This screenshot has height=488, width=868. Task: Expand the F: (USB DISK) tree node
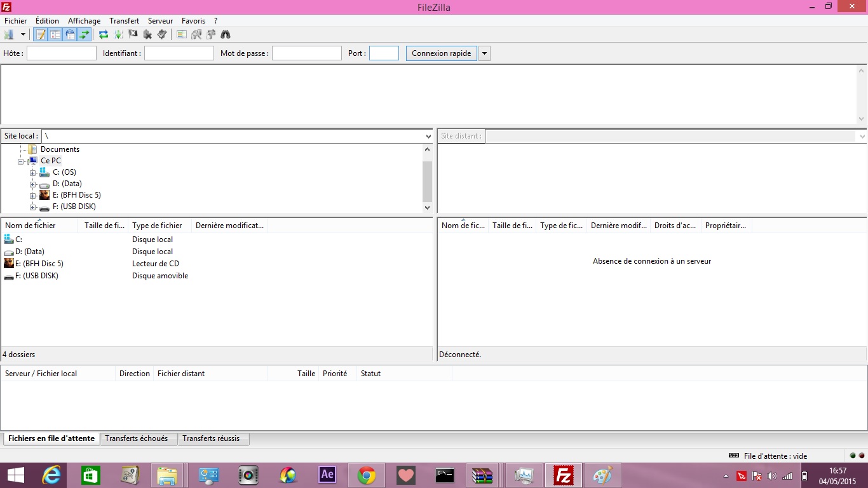pos(33,207)
